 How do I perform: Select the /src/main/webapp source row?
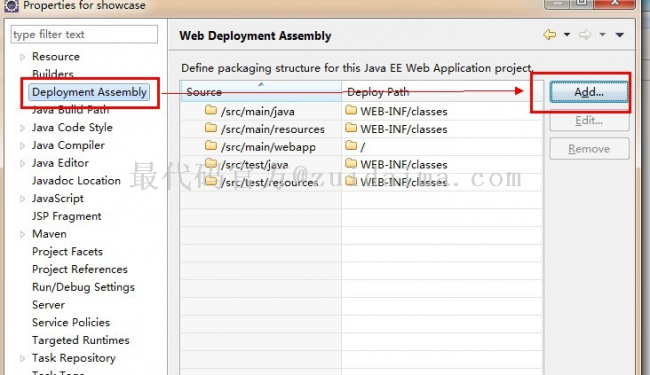261,147
